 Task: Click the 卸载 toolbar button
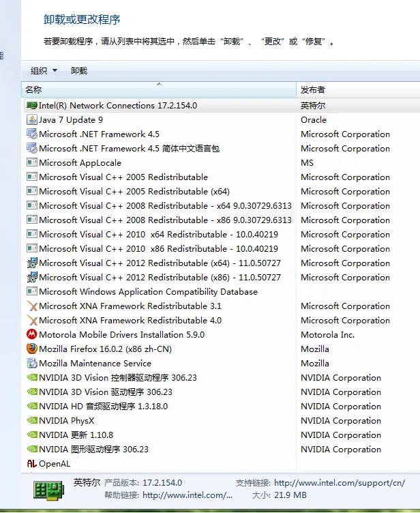(79, 71)
